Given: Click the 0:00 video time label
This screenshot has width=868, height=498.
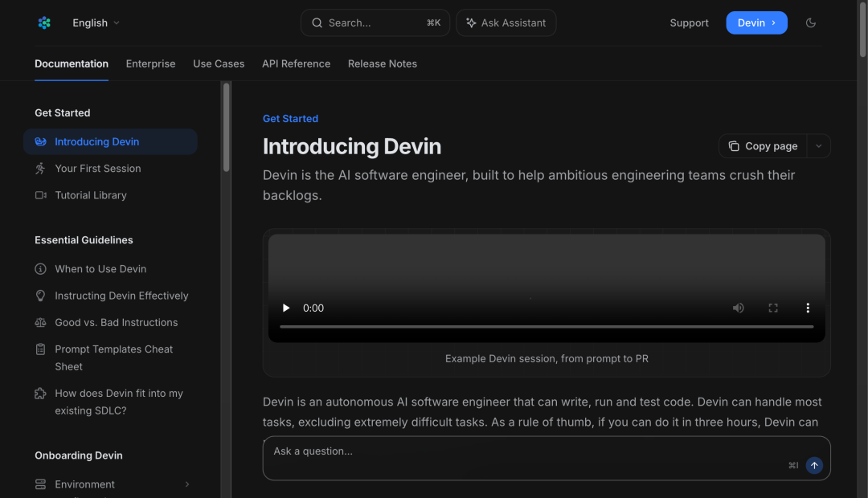Looking at the screenshot, I should [x=313, y=308].
